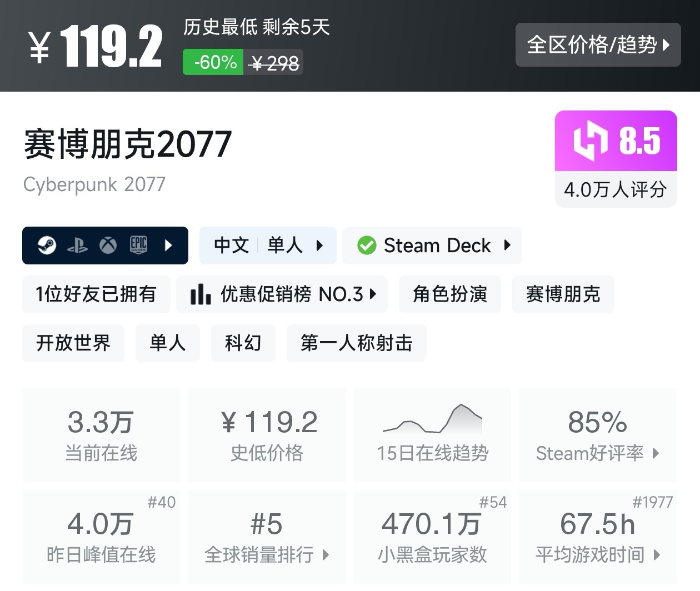
Task: Open the 85% Steam好评率 details
Action: (x=598, y=435)
